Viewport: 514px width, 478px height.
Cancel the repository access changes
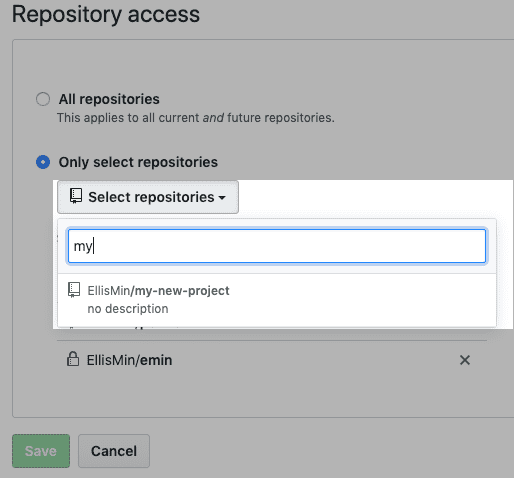114,451
